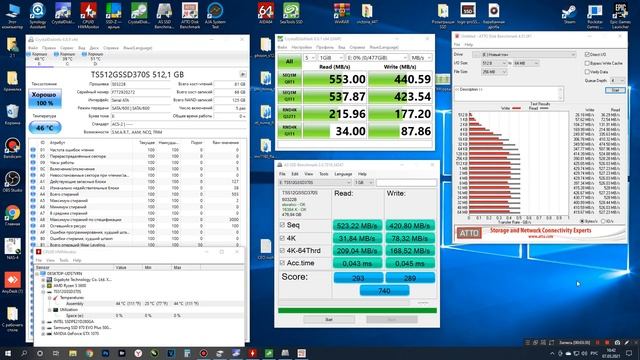Run SEQ1M Q8T1 test in CrystalDiskMark
The width and height of the screenshot is (640, 360).
(289, 79)
